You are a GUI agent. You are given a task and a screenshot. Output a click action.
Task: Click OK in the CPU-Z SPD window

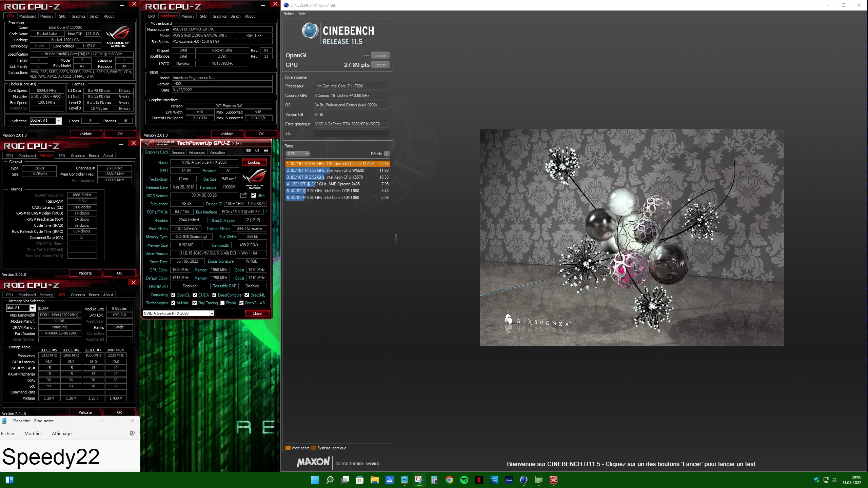[119, 412]
